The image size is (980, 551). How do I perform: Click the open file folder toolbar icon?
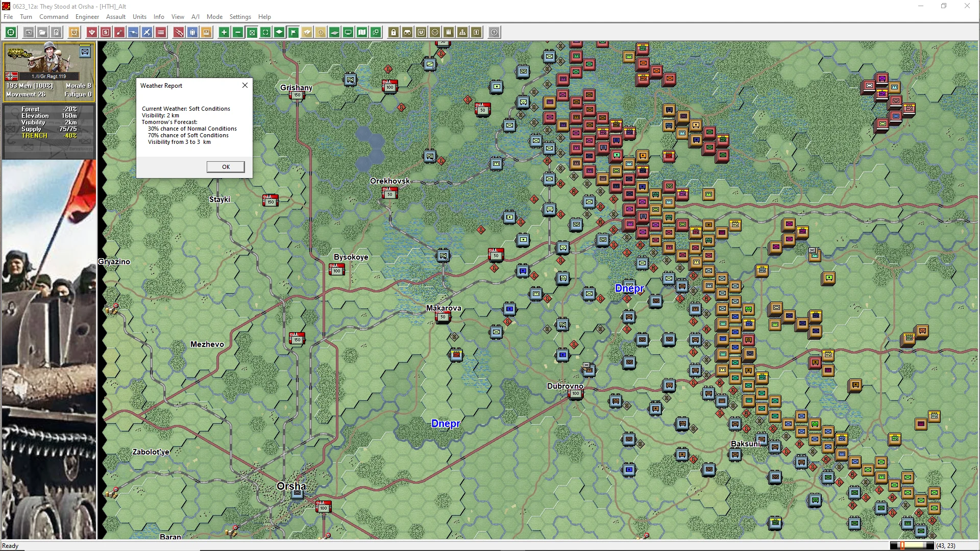(42, 33)
